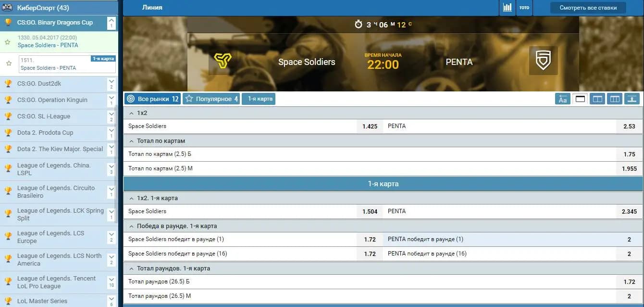Expand Dota 2. The Kiev Major. Special
The width and height of the screenshot is (644, 307).
pos(111,150)
